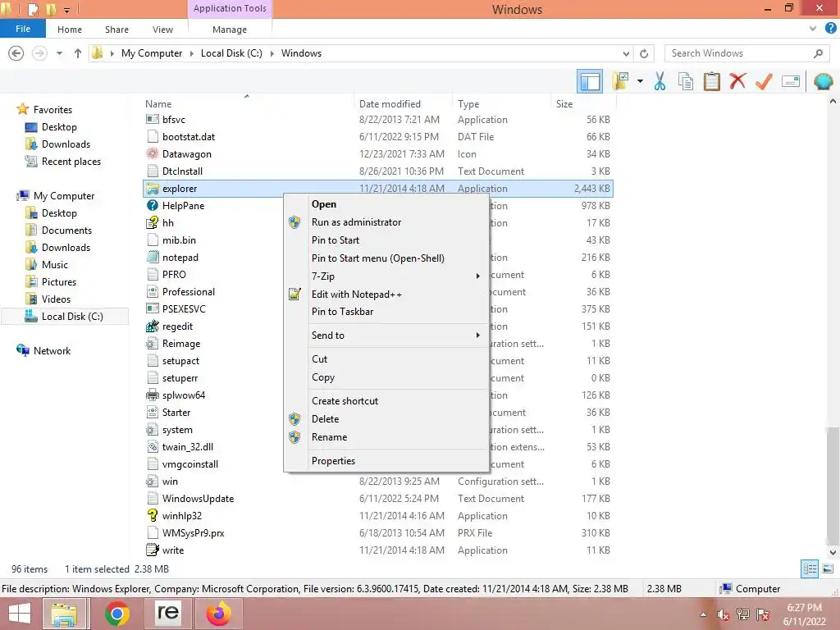Viewport: 840px width, 630px height.
Task: Switch to the Share ribbon tab
Action: pos(116,30)
